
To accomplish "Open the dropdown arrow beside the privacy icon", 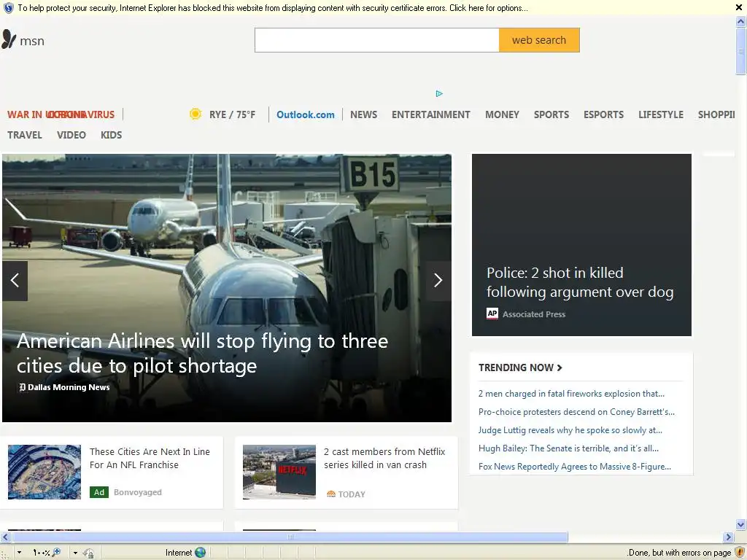I will (x=75, y=553).
